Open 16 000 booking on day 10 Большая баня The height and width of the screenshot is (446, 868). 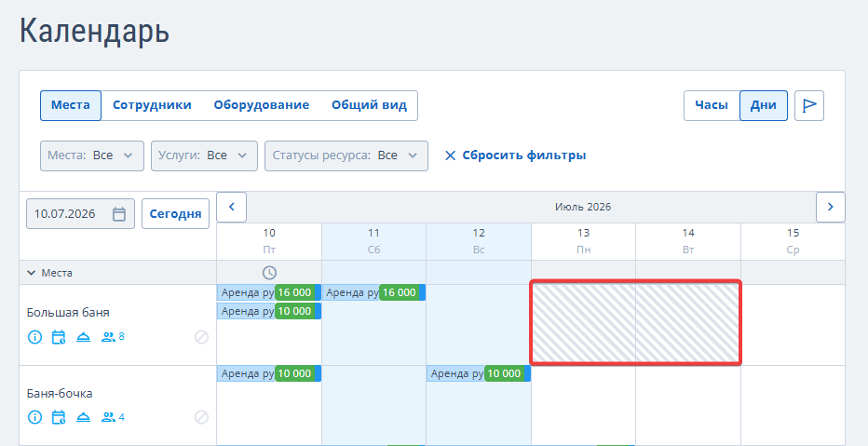[268, 292]
